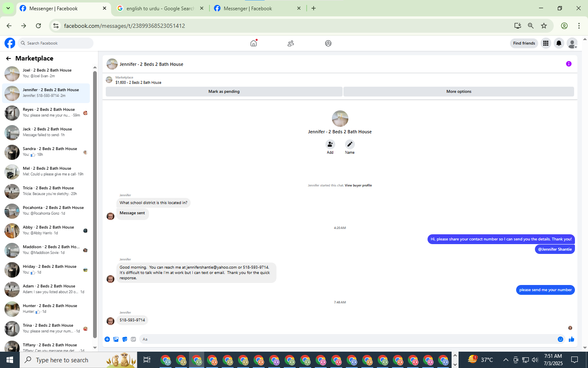Image resolution: width=588 pixels, height=368 pixels.
Task: Open the conversation information icon
Action: point(569,64)
